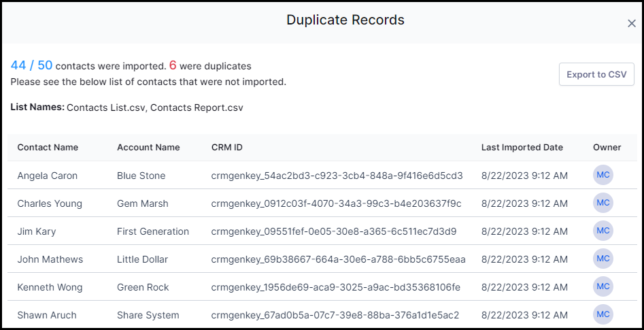Screen dimensions: 644x330
Task: Select the Kenneth Wong contact name
Action: point(50,287)
